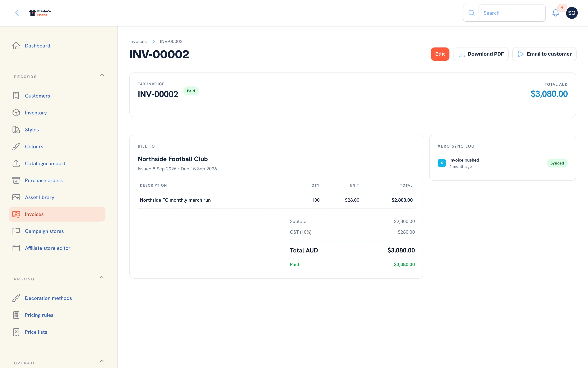The height and width of the screenshot is (368, 588).
Task: Open the notifications bell
Action: click(555, 13)
